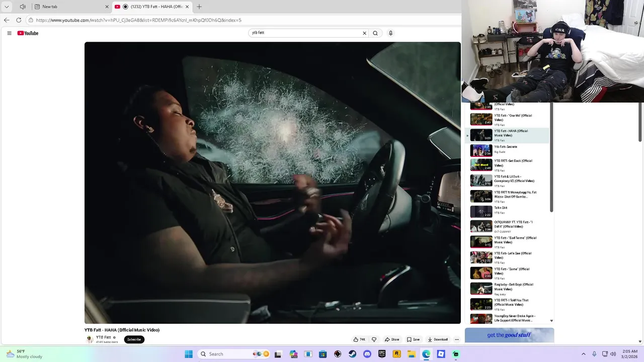Open Discord from the taskbar

[x=367, y=354]
